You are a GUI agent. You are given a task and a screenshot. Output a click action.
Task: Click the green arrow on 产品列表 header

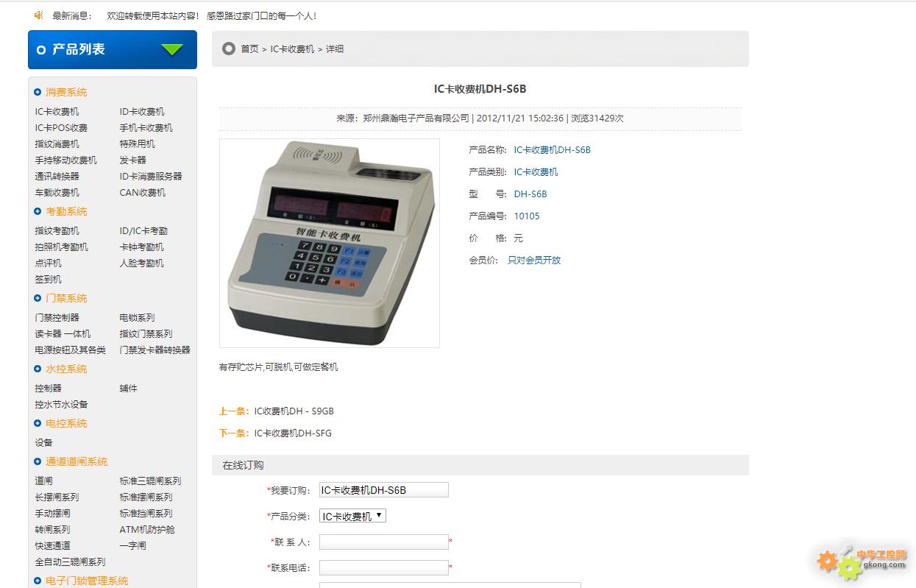[172, 49]
